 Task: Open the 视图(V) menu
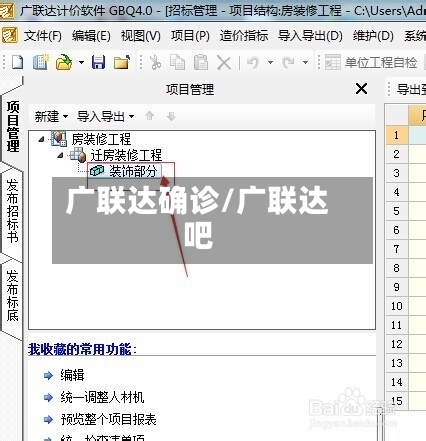[141, 36]
